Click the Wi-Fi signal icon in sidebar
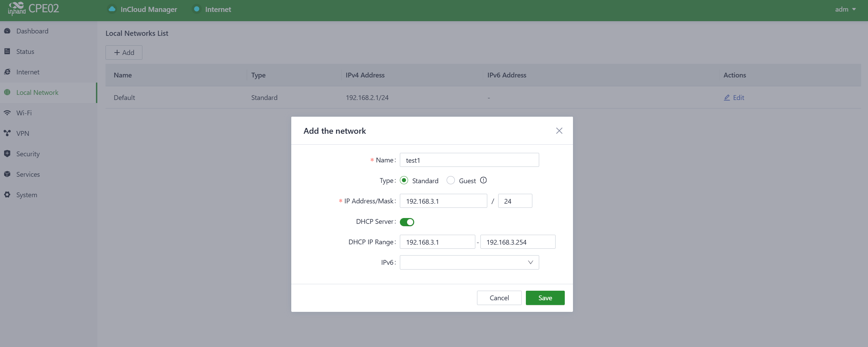Screen dimensions: 868x347 pyautogui.click(x=7, y=113)
